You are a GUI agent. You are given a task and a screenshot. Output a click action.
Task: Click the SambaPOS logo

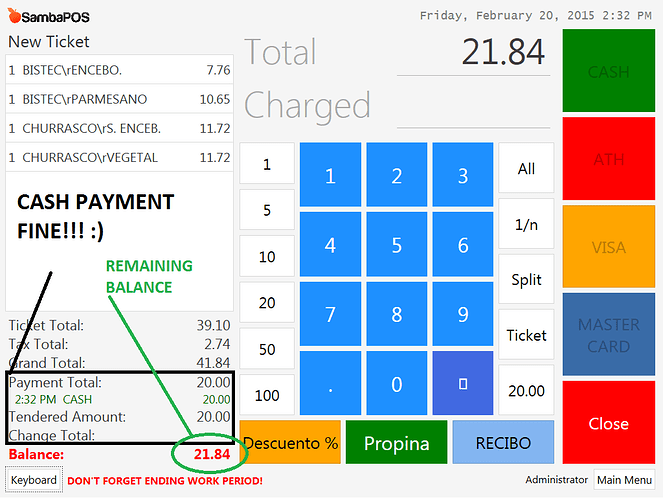pyautogui.click(x=50, y=16)
